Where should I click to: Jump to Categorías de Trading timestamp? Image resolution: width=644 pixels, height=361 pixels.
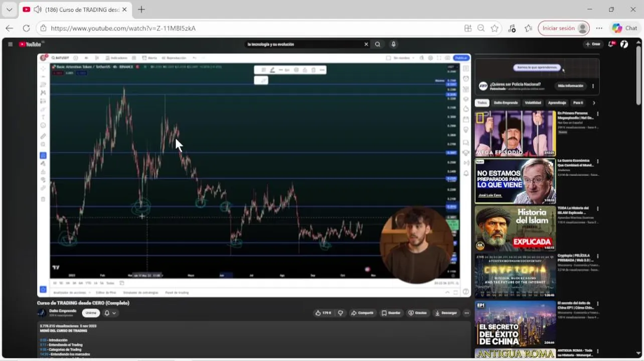43,349
